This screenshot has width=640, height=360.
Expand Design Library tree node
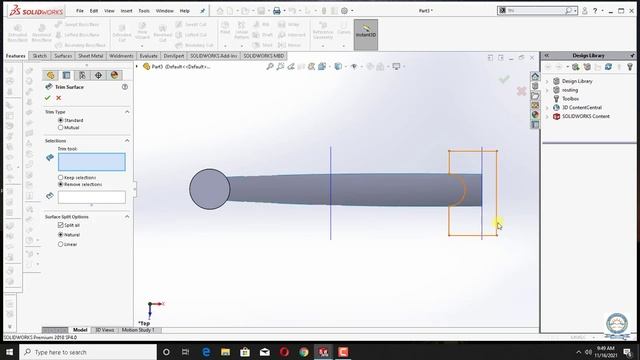(x=547, y=81)
